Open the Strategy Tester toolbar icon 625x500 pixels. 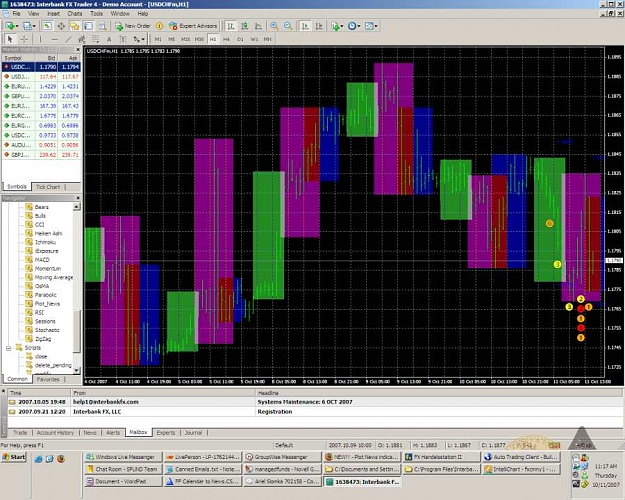(x=102, y=26)
